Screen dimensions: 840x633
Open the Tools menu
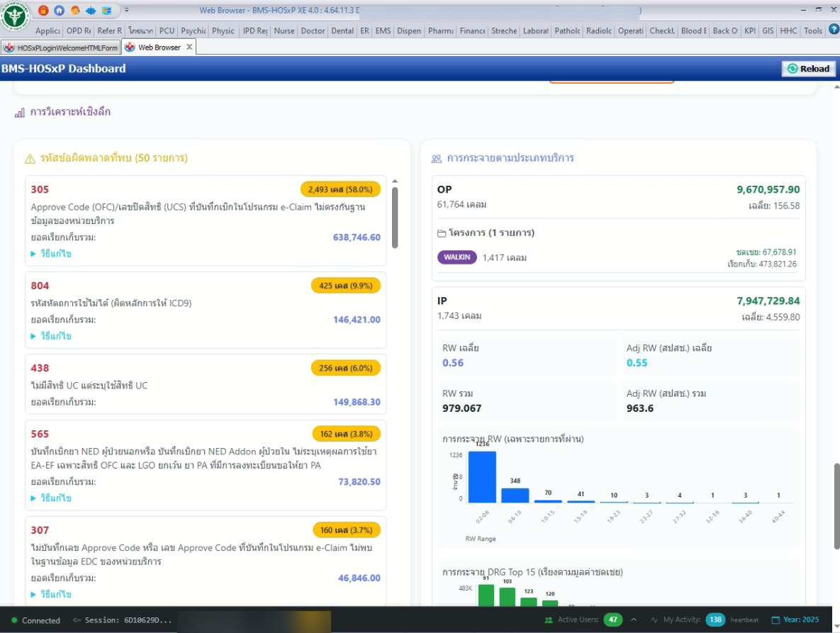pos(813,30)
